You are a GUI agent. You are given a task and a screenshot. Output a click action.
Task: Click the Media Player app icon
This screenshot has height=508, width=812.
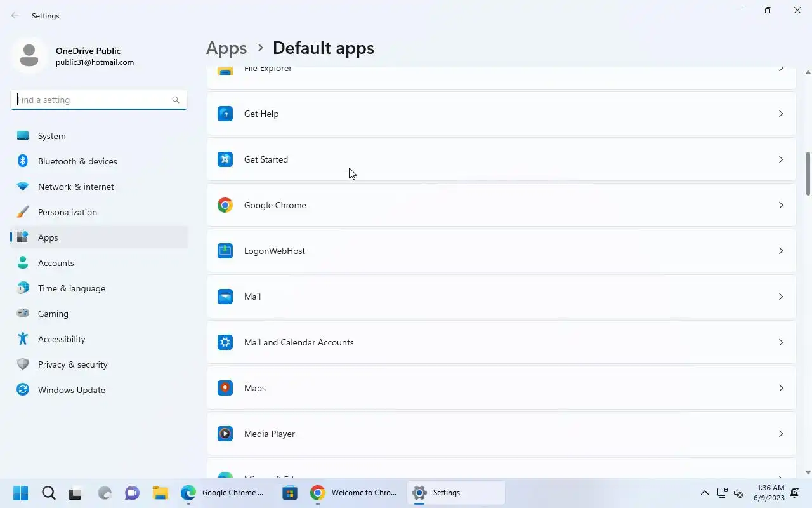[x=225, y=434]
